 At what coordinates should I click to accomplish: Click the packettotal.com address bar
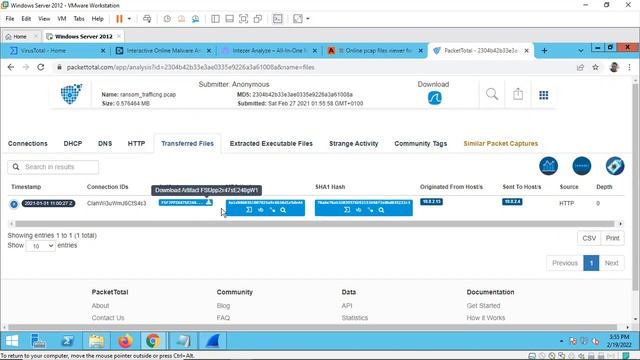[x=190, y=67]
